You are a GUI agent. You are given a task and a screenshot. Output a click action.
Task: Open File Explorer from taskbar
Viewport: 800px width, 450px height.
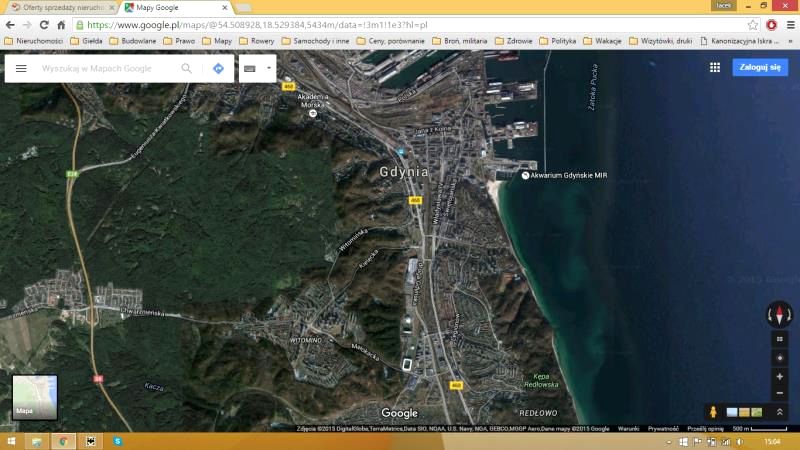[37, 441]
